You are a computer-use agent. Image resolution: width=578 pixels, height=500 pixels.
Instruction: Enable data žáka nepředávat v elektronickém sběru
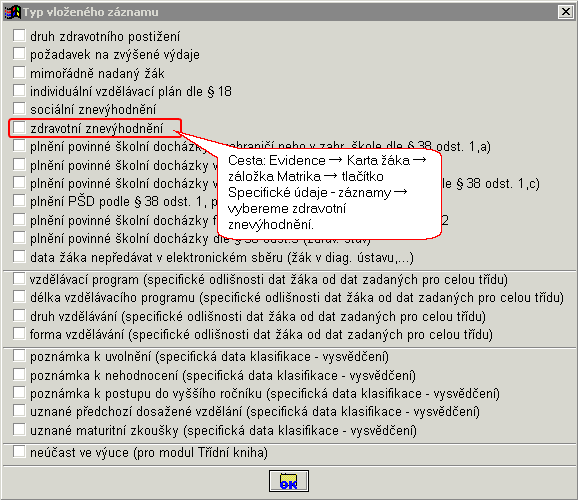click(19, 257)
